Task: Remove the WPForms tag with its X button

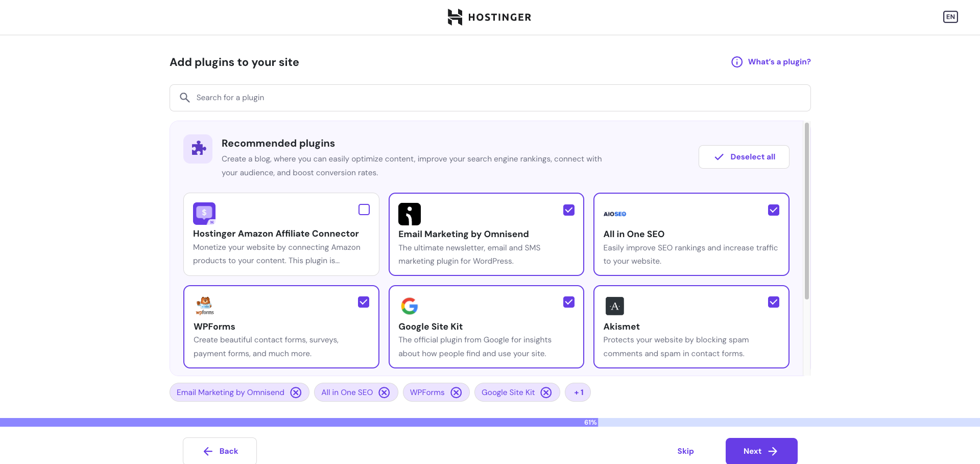Action: [x=456, y=392]
